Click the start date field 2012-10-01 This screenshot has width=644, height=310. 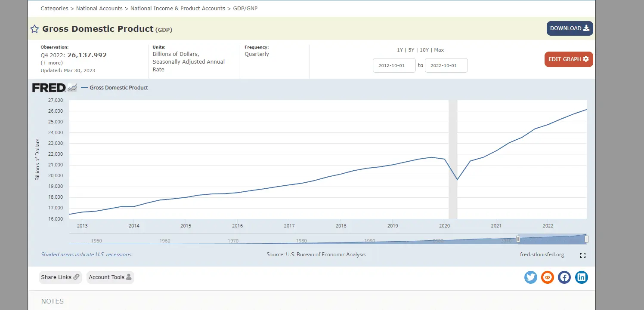[x=394, y=66]
